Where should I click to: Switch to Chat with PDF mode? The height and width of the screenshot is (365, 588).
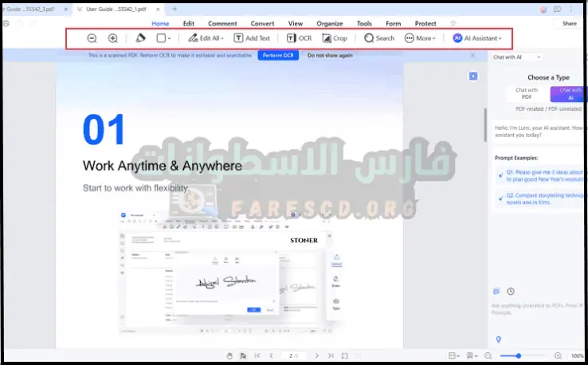pyautogui.click(x=526, y=94)
